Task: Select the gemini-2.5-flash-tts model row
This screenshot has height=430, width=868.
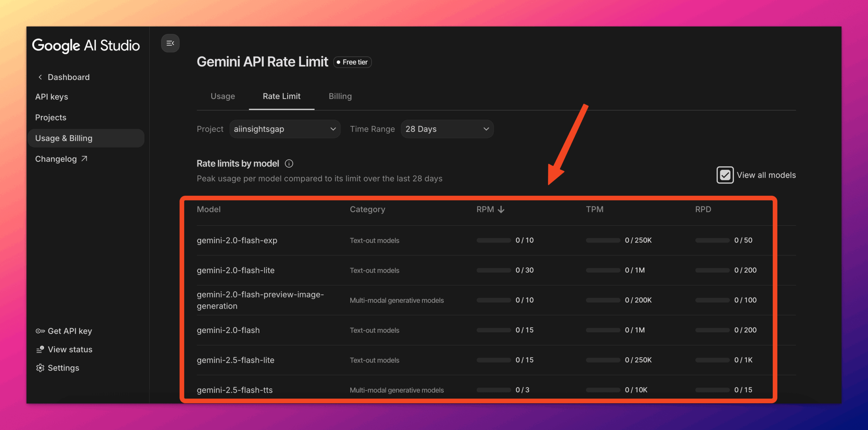Action: point(235,390)
